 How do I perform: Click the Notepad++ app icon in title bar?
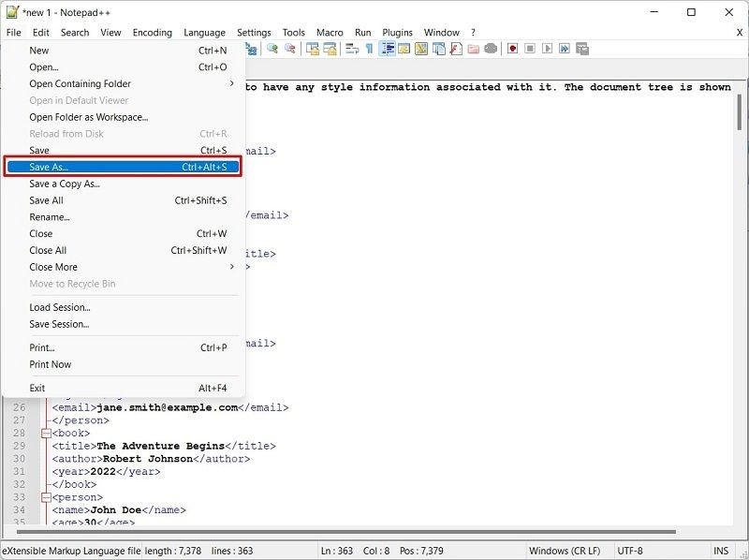(x=12, y=12)
